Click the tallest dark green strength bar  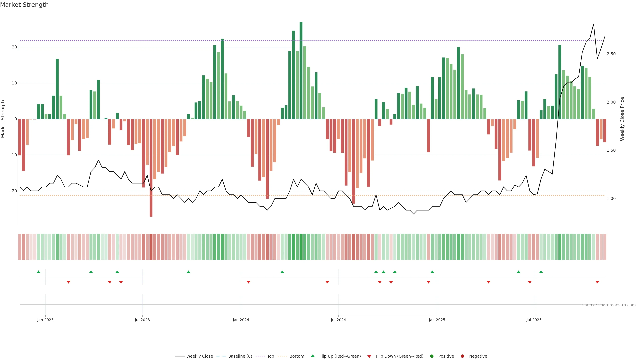(301, 70)
